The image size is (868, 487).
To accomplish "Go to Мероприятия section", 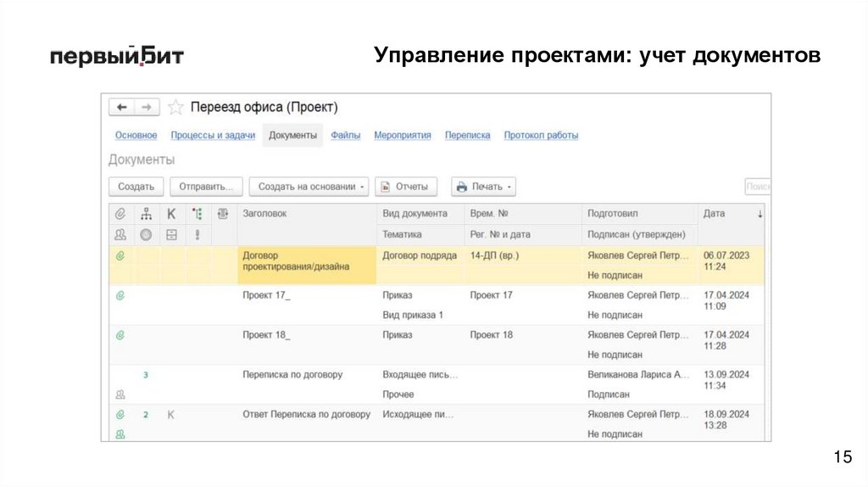I will (x=403, y=135).
